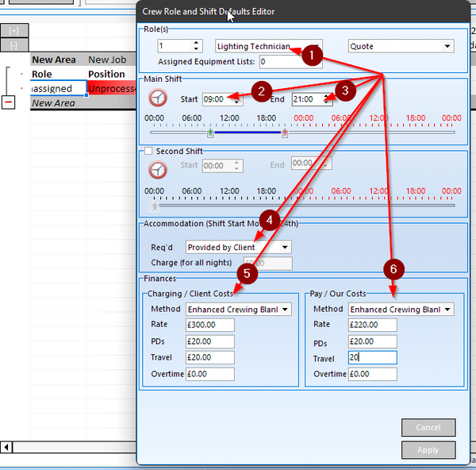Click the Pay Rate £220.00 field
The width and height of the screenshot is (476, 470).
(372, 325)
